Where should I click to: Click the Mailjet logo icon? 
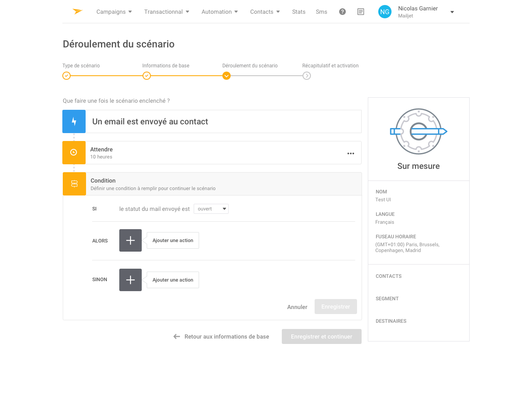click(x=78, y=12)
